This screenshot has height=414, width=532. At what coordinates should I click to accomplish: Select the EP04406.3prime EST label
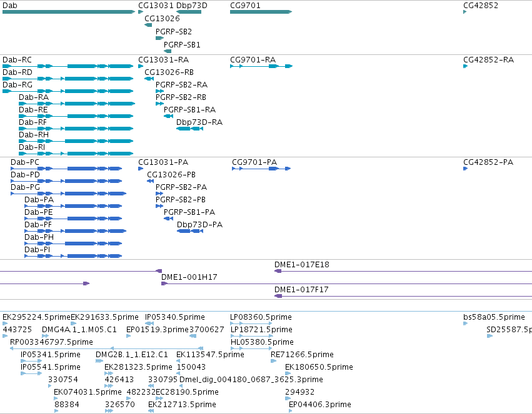320,405
